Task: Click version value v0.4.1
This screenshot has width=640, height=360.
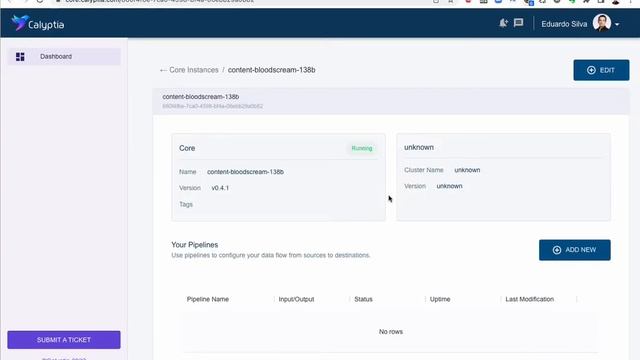Action: 220,188
